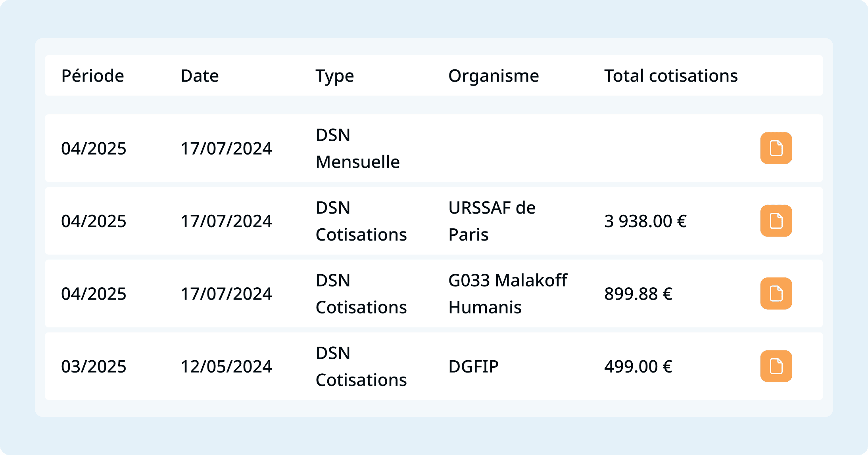Click the 03/2025 période cell
868x455 pixels.
[94, 367]
